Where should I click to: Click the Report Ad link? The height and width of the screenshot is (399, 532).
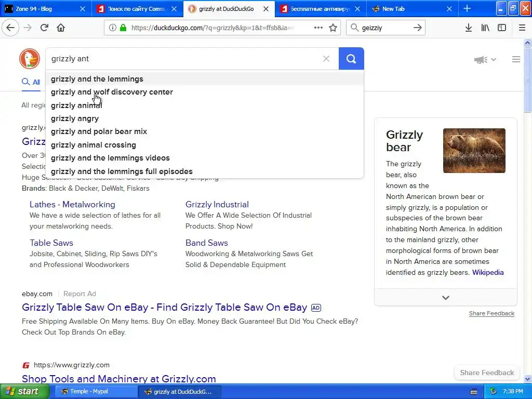tap(79, 294)
